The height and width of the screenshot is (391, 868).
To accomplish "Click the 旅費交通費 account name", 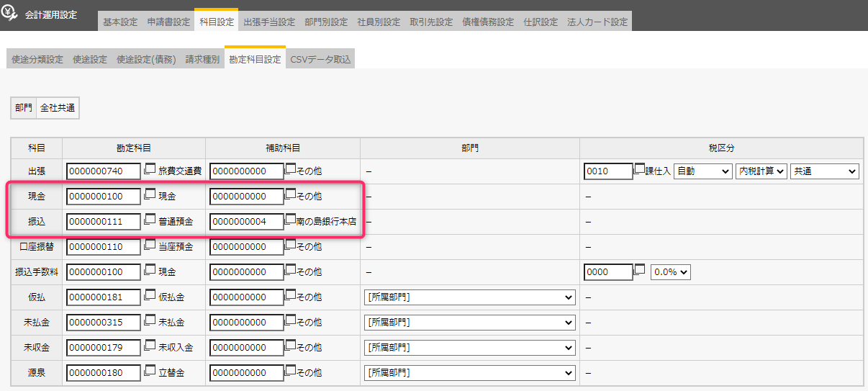I will point(180,171).
